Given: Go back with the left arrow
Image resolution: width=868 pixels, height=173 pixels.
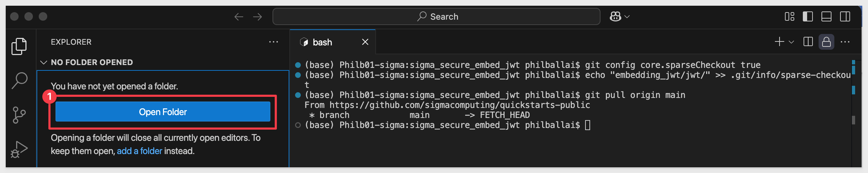Looking at the screenshot, I should click(239, 17).
